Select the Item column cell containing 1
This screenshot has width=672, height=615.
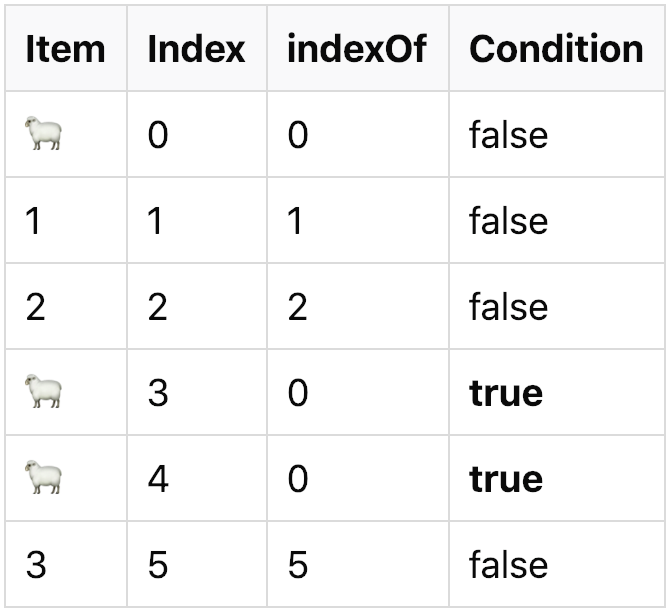[34, 221]
